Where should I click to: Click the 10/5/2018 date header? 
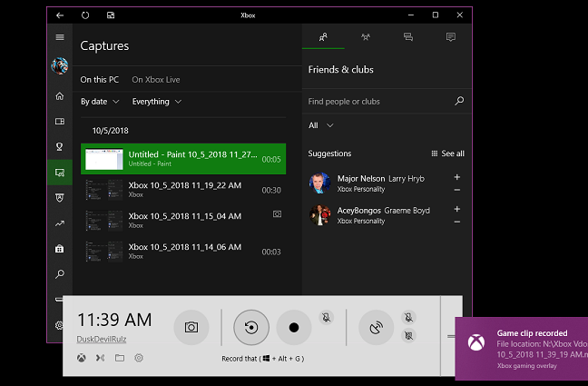pos(111,131)
